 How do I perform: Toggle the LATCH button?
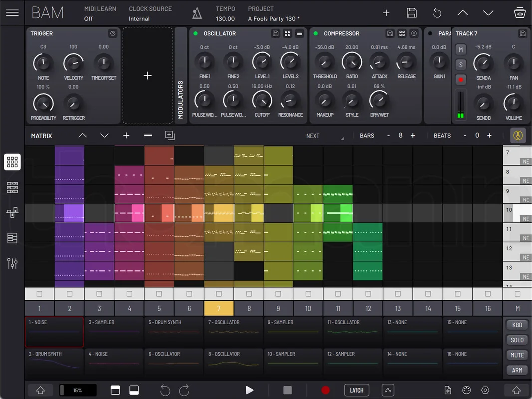(357, 390)
